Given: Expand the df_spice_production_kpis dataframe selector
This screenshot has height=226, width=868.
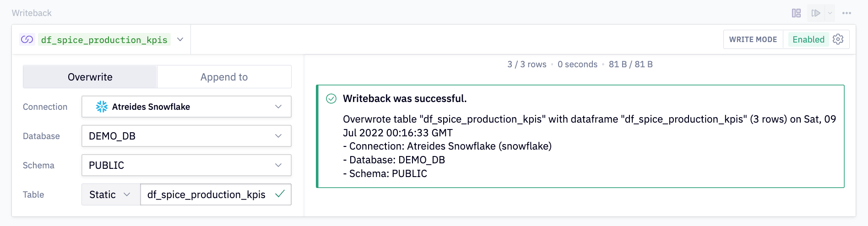Looking at the screenshot, I should tap(180, 40).
